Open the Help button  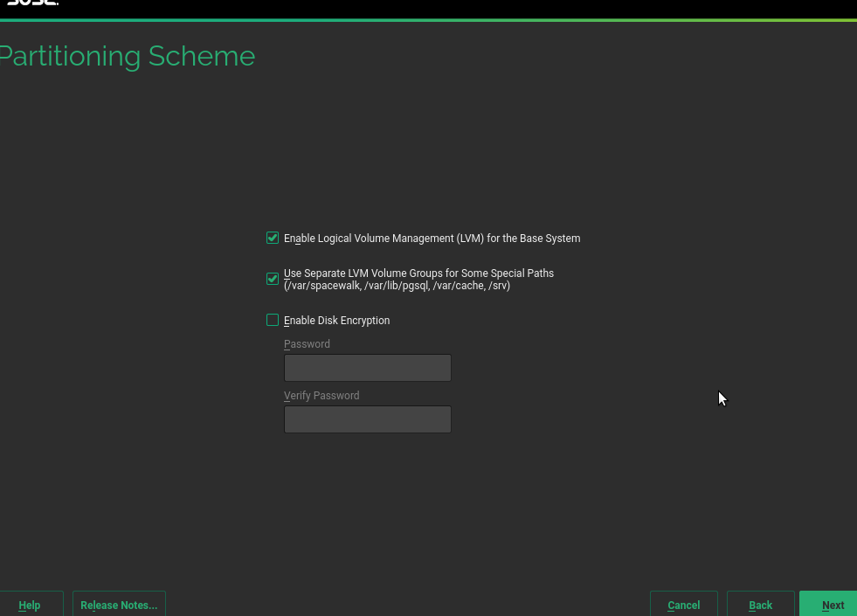click(x=30, y=605)
